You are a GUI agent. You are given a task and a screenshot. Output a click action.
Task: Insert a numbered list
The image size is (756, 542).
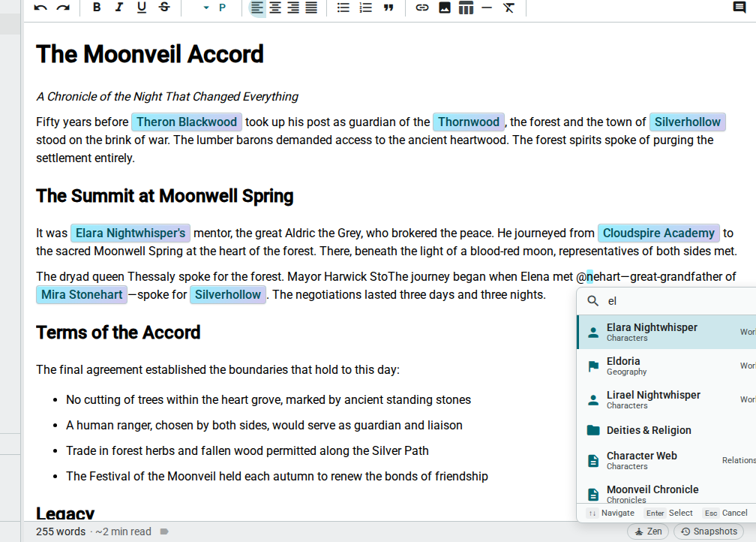click(x=366, y=8)
